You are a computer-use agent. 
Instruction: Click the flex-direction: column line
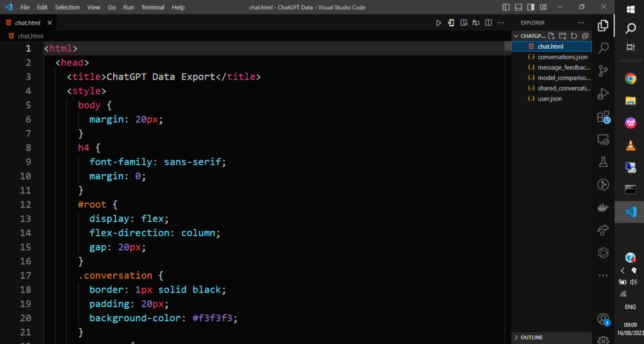click(155, 233)
